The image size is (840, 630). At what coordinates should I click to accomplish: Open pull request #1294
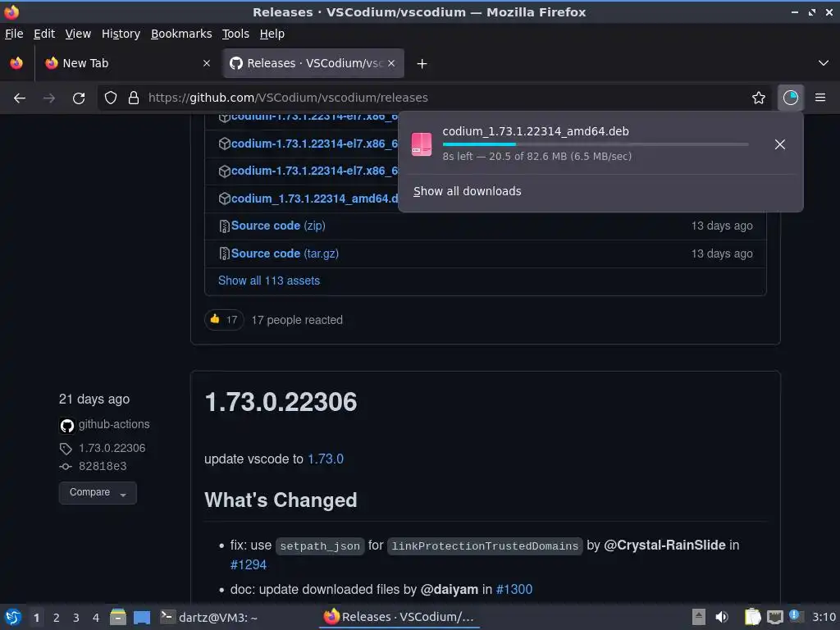tap(249, 564)
